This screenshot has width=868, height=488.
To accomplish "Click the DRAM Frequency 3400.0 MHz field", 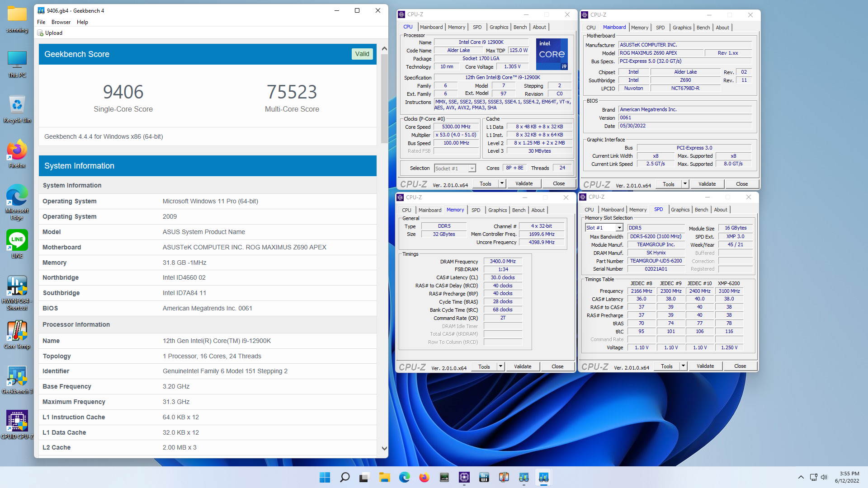I will point(503,261).
